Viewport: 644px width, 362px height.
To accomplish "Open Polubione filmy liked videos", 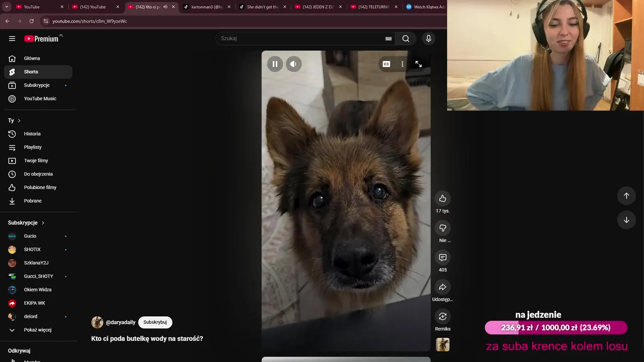I will coord(38,188).
